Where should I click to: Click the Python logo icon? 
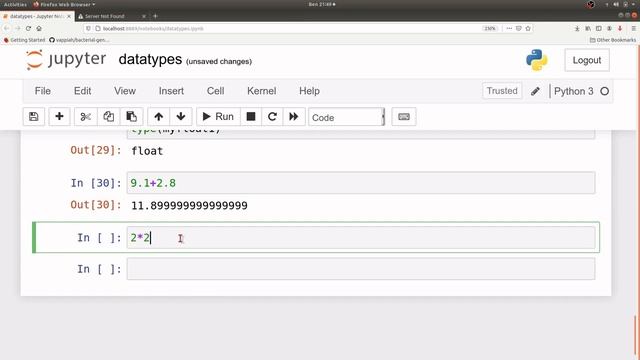click(536, 60)
